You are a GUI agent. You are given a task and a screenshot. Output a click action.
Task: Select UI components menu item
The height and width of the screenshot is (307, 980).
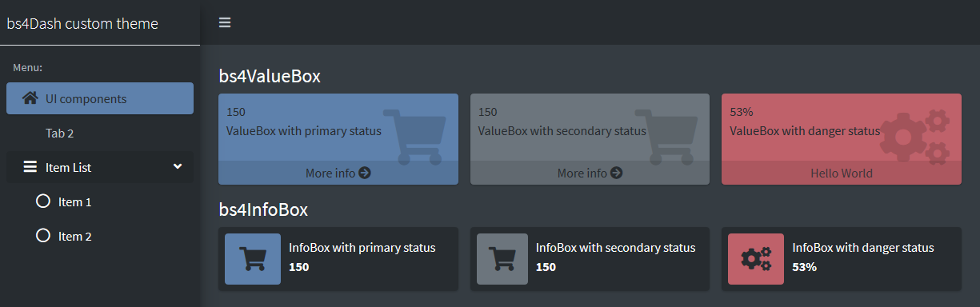[x=100, y=98]
